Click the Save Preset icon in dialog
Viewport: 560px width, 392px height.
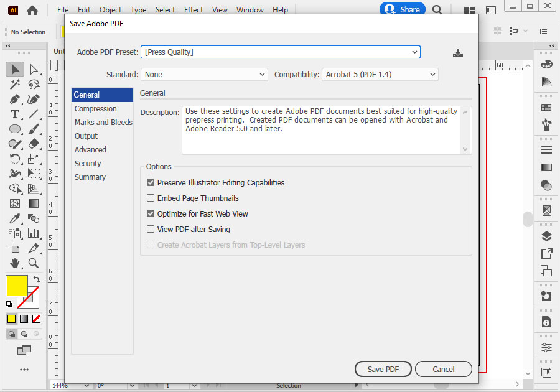[x=457, y=53]
